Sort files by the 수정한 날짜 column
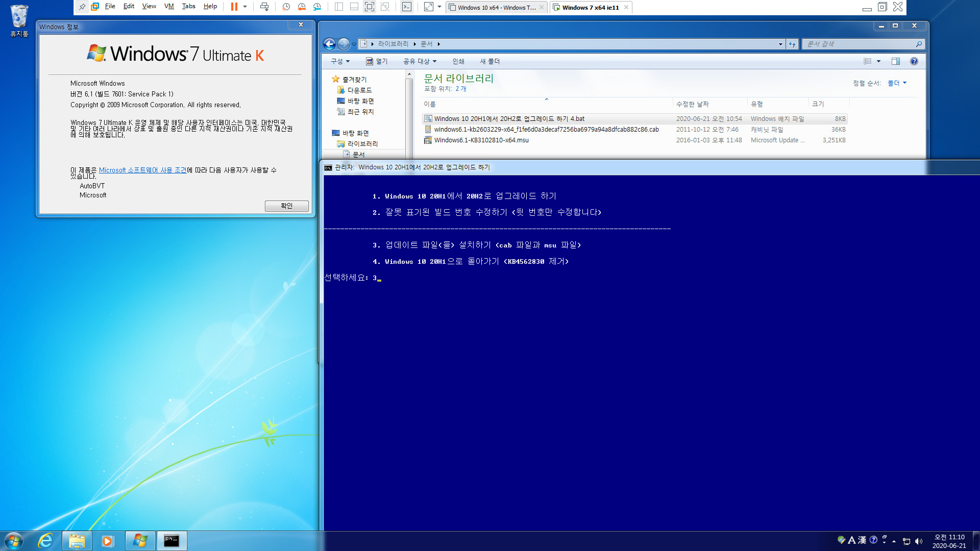This screenshot has height=551, width=980. pos(710,104)
